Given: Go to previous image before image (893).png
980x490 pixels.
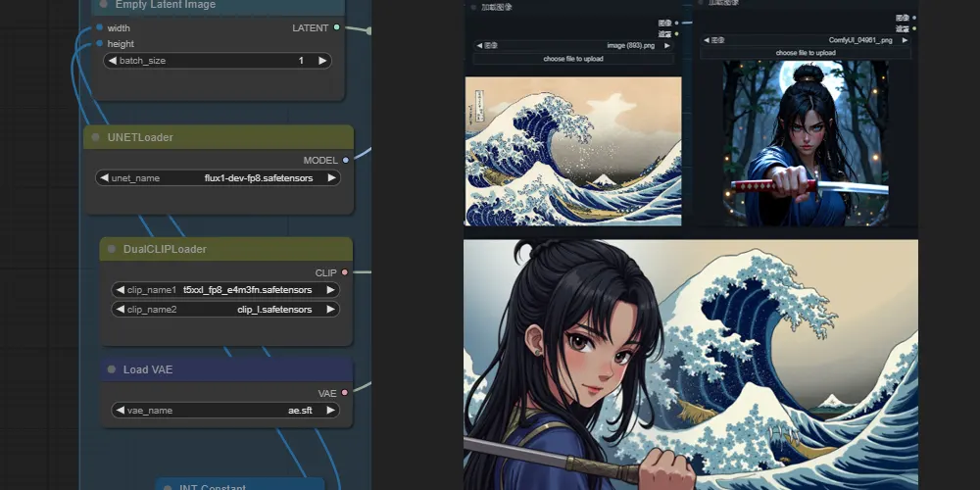Looking at the screenshot, I should [479, 46].
